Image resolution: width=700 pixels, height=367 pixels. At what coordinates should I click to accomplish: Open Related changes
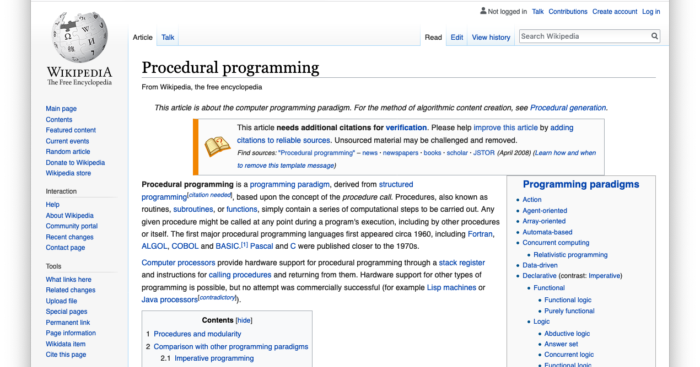[x=71, y=290]
